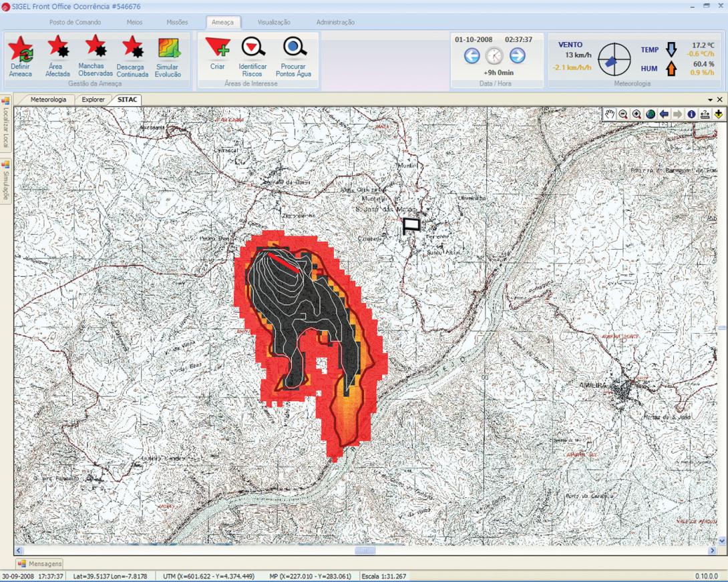Click the horizontal scrollbar left arrow
This screenshot has height=582, width=728.
19,551
